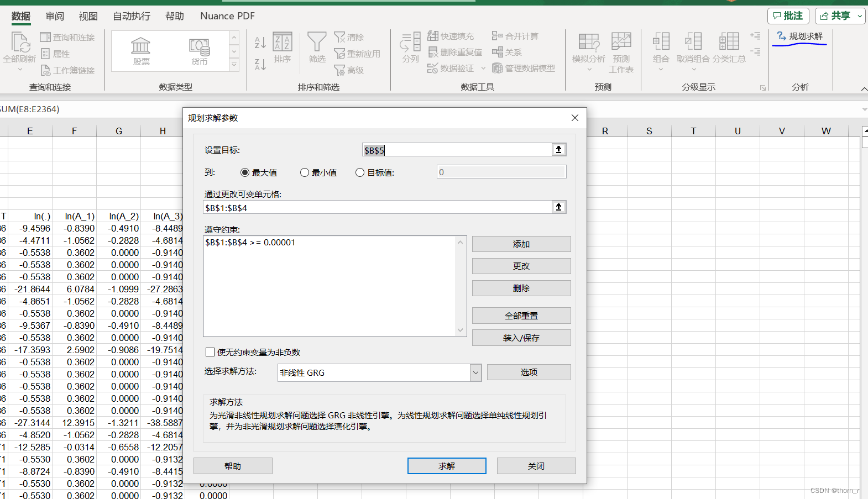Click Load/Save (装入/保存) button
The height and width of the screenshot is (499, 868).
pyautogui.click(x=521, y=338)
